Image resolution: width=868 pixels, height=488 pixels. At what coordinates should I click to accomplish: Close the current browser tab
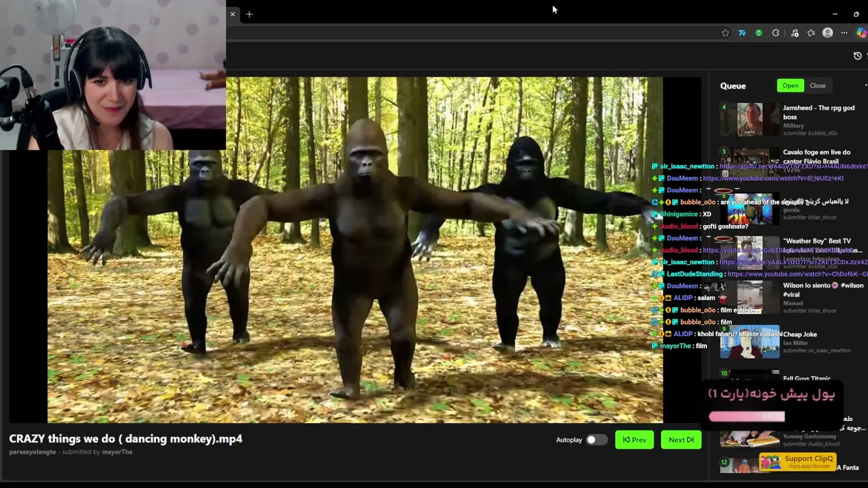click(233, 14)
